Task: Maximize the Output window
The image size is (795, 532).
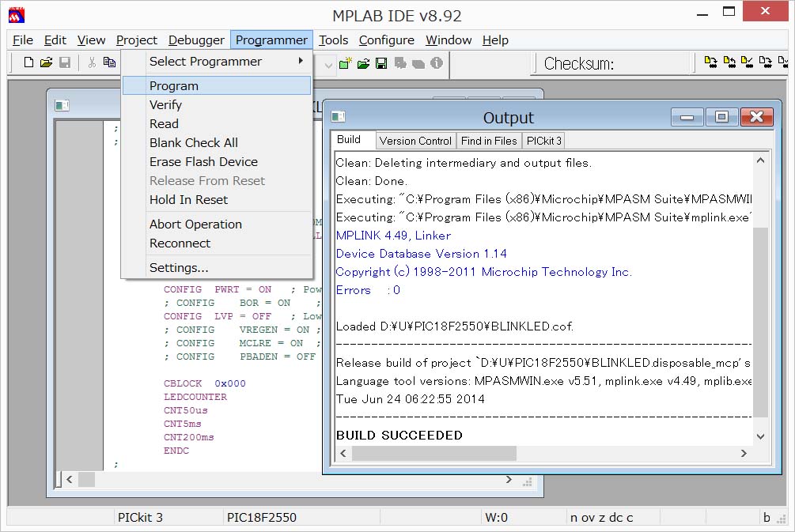Action: point(721,118)
